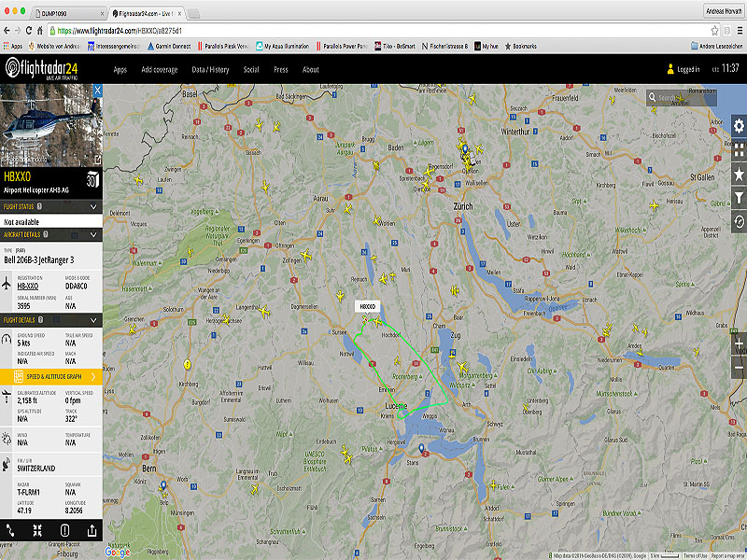Open the Speed & Altitude Graph
Image resolution: width=747 pixels, height=560 pixels.
51,377
